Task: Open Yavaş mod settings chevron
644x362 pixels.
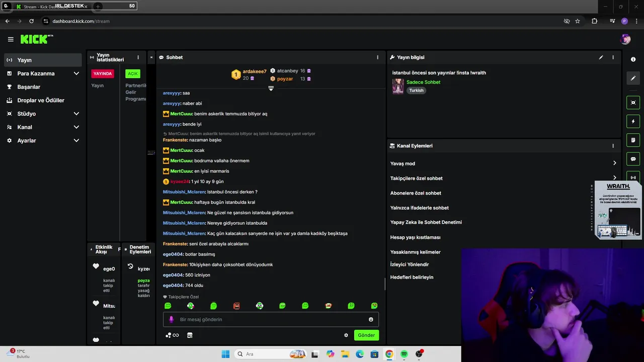Action: coord(614,163)
